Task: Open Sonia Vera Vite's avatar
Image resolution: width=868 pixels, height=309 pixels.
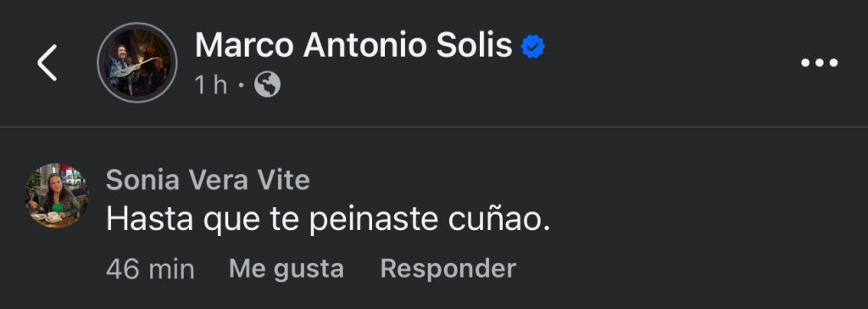Action: tap(58, 196)
